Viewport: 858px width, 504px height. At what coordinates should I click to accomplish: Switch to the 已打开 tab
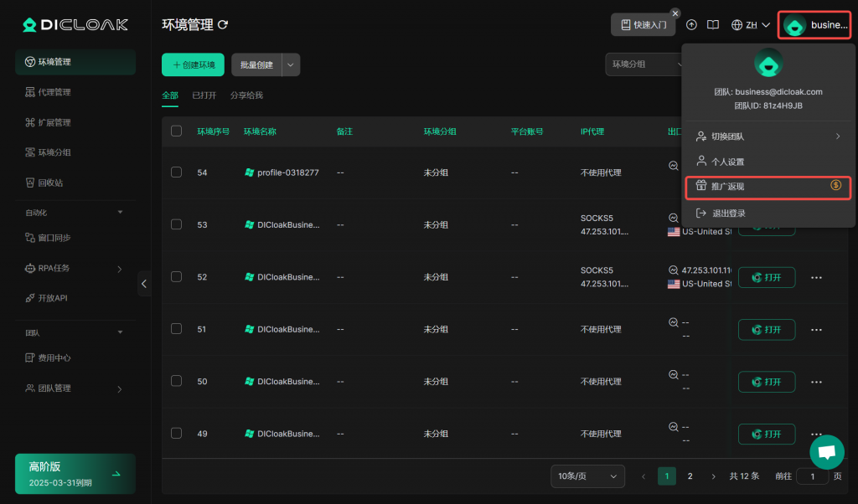tap(204, 95)
